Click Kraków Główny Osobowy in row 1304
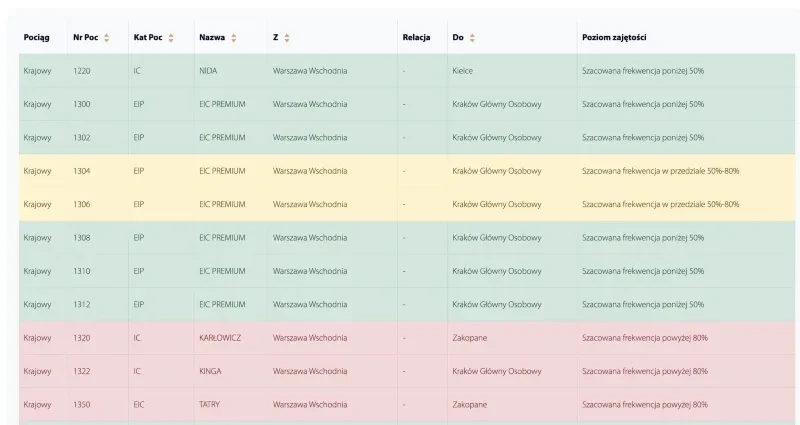 click(x=496, y=171)
